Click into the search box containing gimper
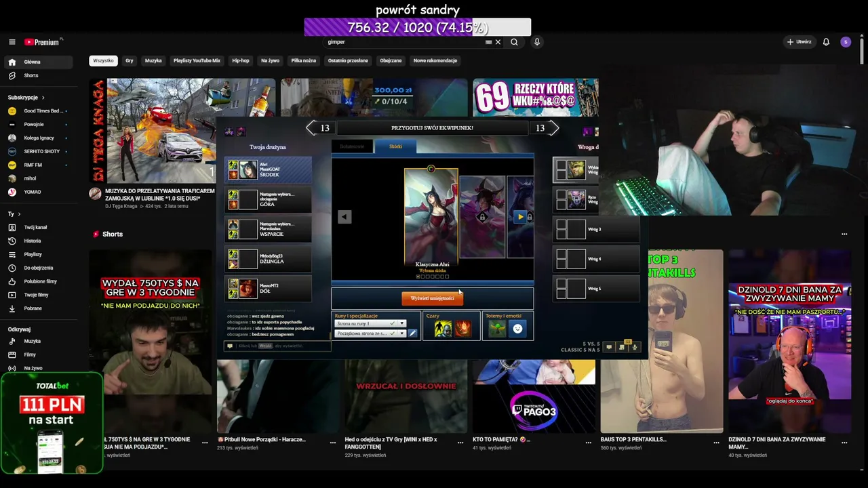 403,42
